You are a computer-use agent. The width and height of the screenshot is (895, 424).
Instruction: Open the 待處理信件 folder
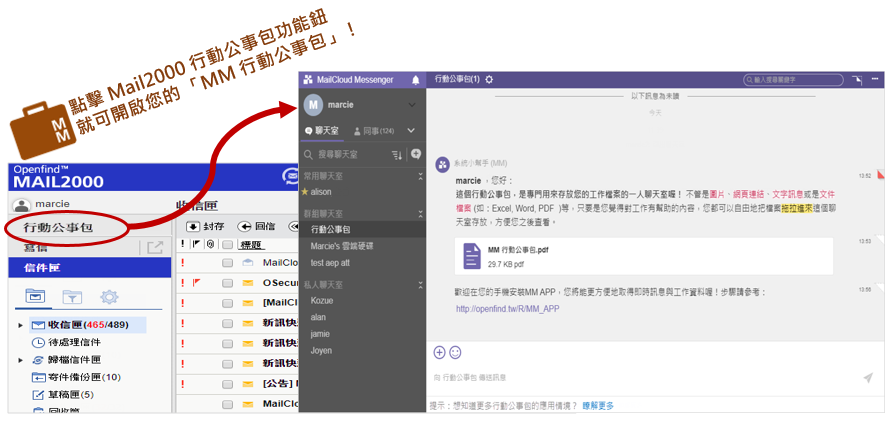pyautogui.click(x=67, y=342)
